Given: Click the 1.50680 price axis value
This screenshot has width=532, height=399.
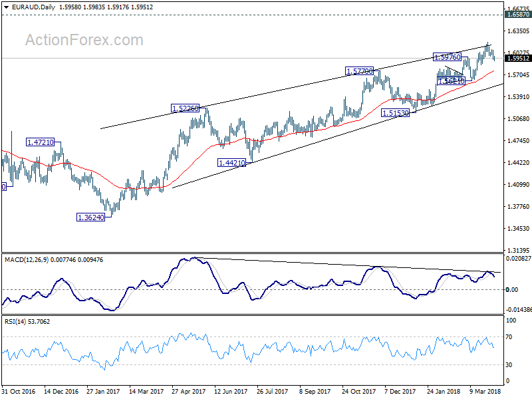Looking at the screenshot, I should point(518,119).
